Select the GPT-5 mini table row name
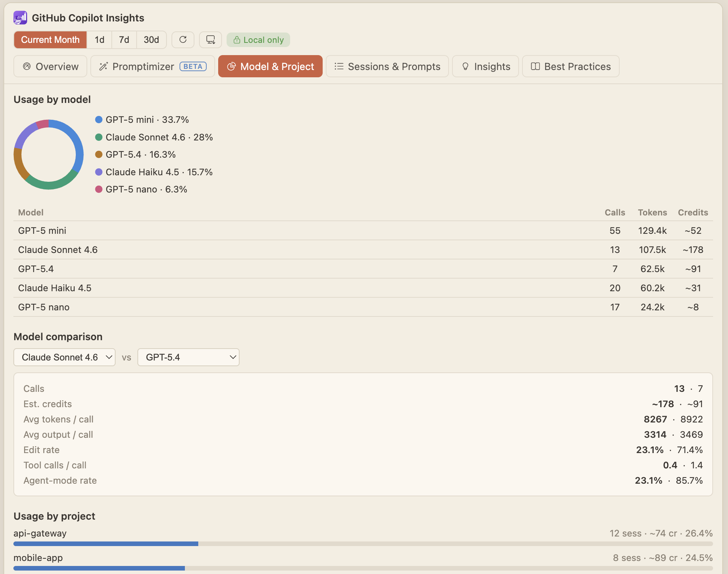The height and width of the screenshot is (574, 728). pos(42,230)
